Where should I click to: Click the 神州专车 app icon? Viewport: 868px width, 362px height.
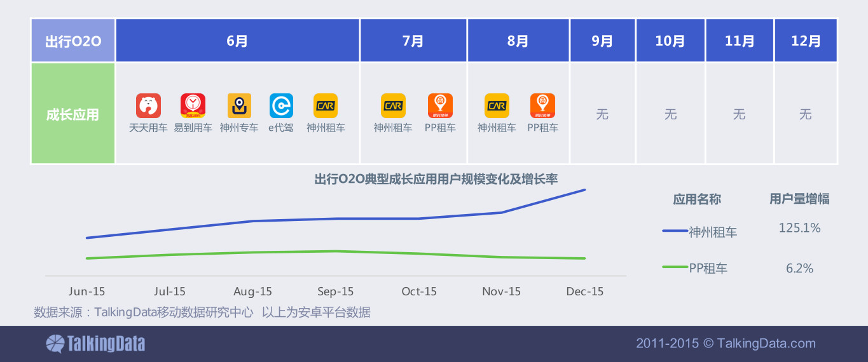(x=239, y=105)
